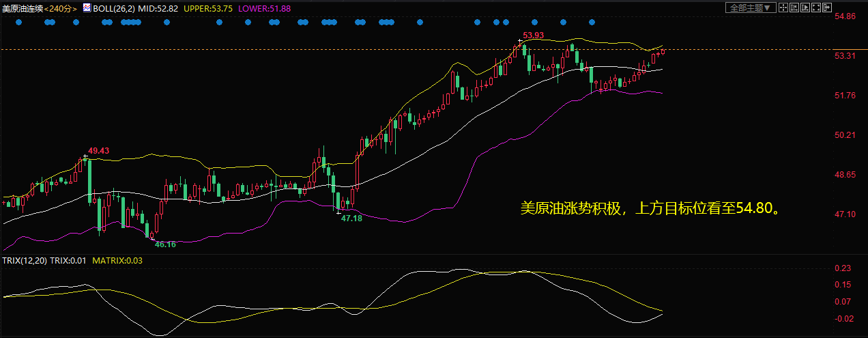Click the MID:52.82 value
The image size is (868, 338).
click(x=160, y=8)
